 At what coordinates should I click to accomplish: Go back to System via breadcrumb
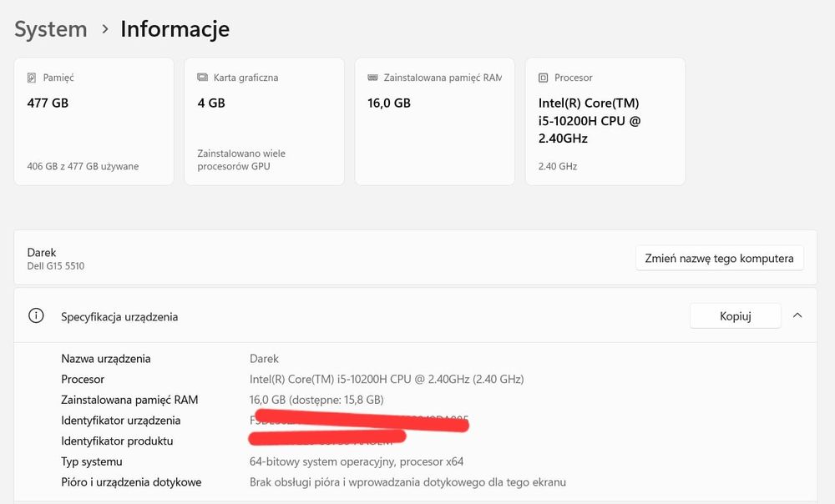(51, 29)
